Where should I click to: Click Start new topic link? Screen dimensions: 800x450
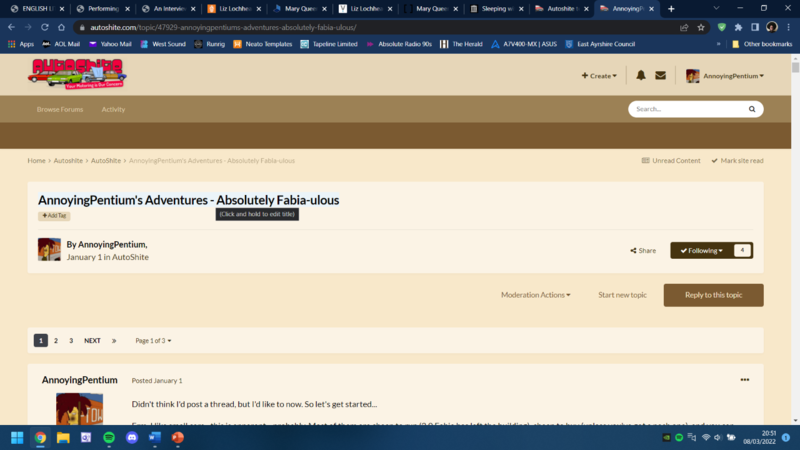click(622, 295)
